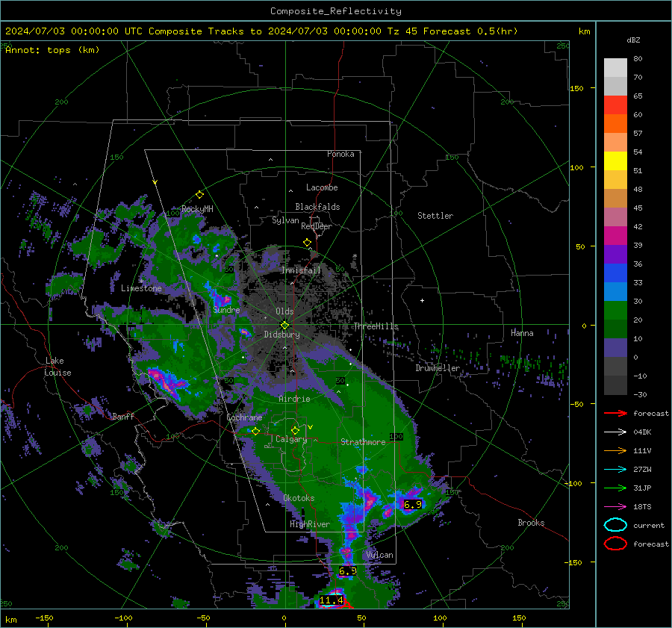
Task: Click the Limestone label
Action: click(141, 288)
